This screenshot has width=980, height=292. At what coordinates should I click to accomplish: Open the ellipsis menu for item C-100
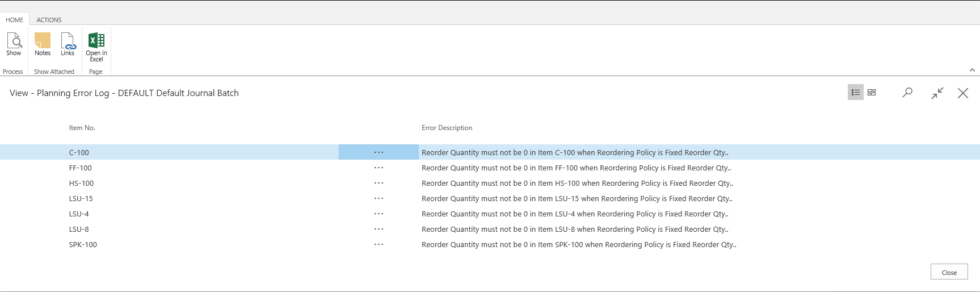click(378, 152)
